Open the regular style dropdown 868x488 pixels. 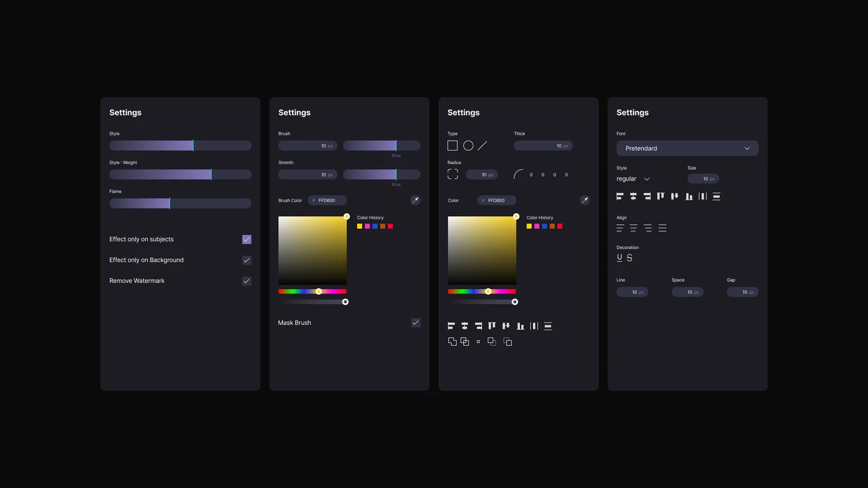coord(632,179)
